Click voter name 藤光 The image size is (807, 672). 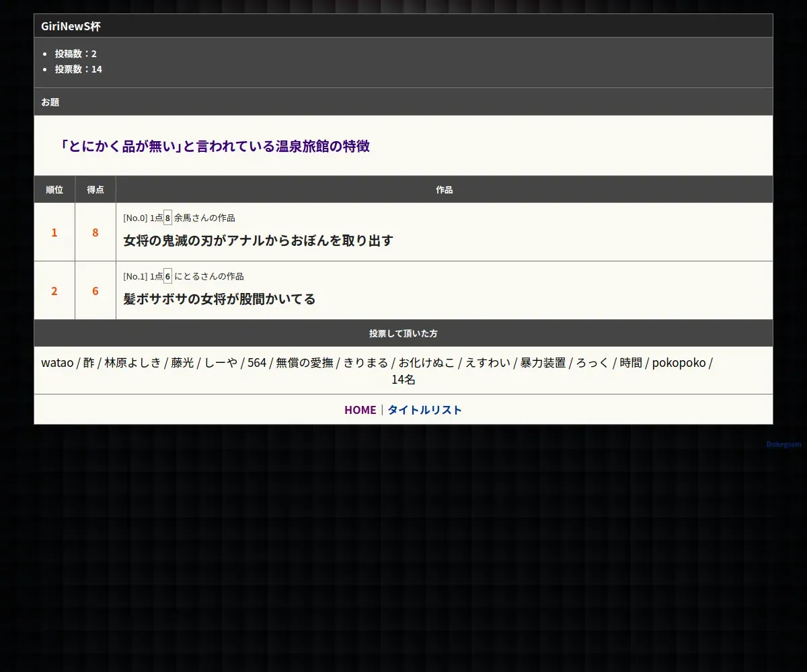[x=182, y=363]
